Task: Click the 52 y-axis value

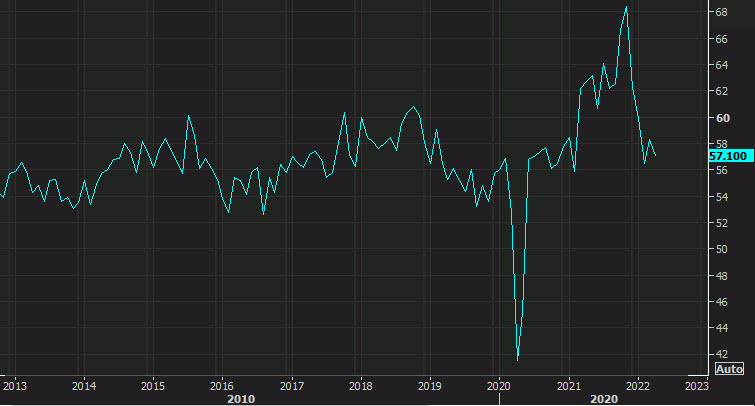Action: (x=721, y=223)
